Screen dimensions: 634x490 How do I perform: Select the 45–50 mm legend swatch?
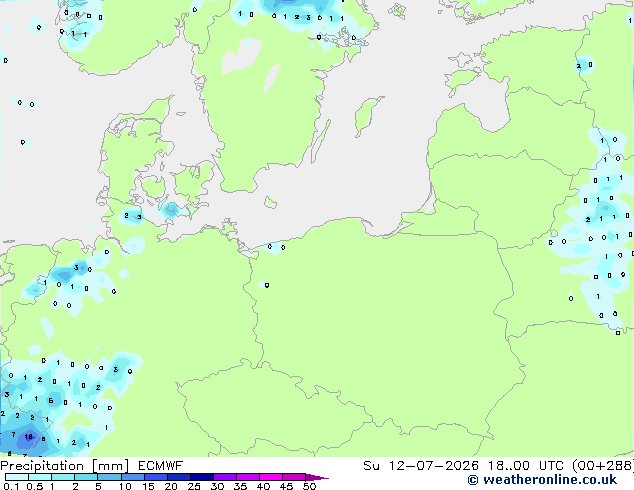pos(294,477)
